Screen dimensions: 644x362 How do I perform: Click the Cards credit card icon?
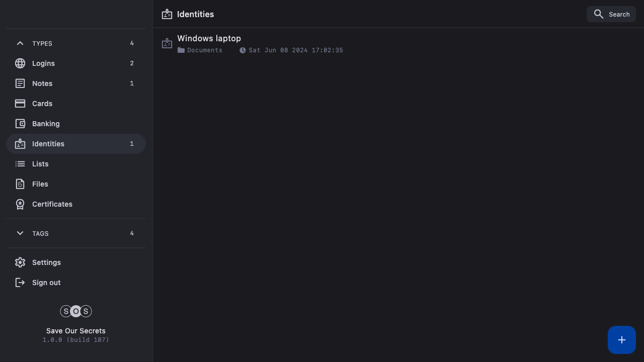click(20, 104)
